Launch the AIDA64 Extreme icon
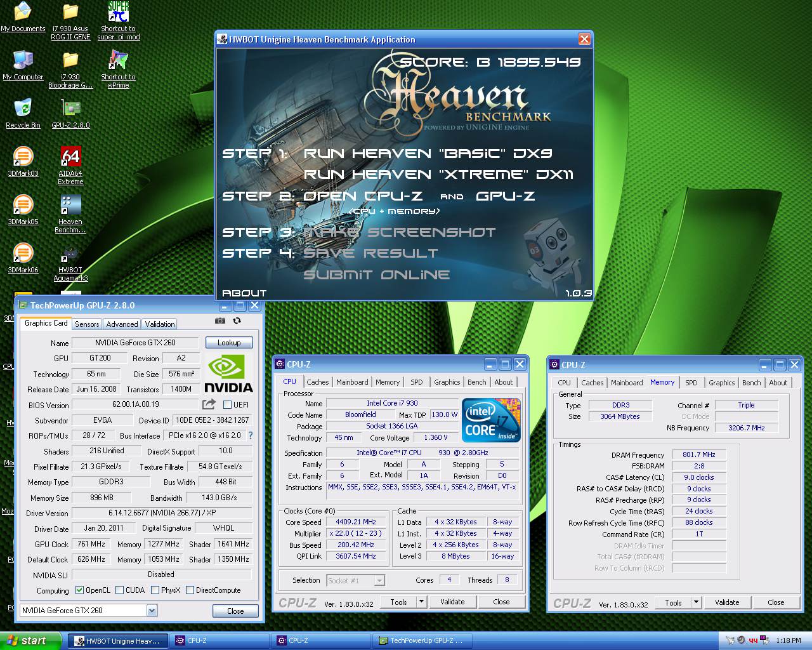 point(70,166)
